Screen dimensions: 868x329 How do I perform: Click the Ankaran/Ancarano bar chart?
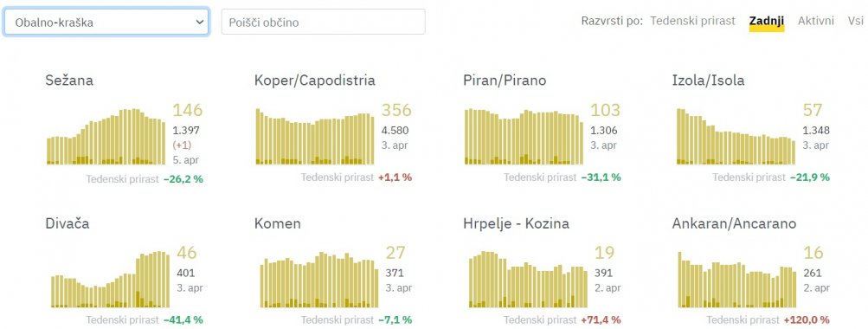tap(737, 280)
